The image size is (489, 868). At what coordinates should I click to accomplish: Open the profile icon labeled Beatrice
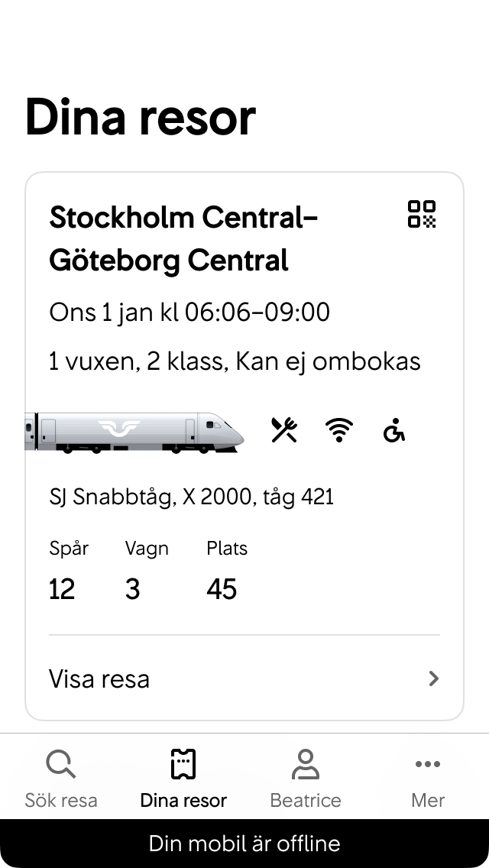[x=305, y=763]
